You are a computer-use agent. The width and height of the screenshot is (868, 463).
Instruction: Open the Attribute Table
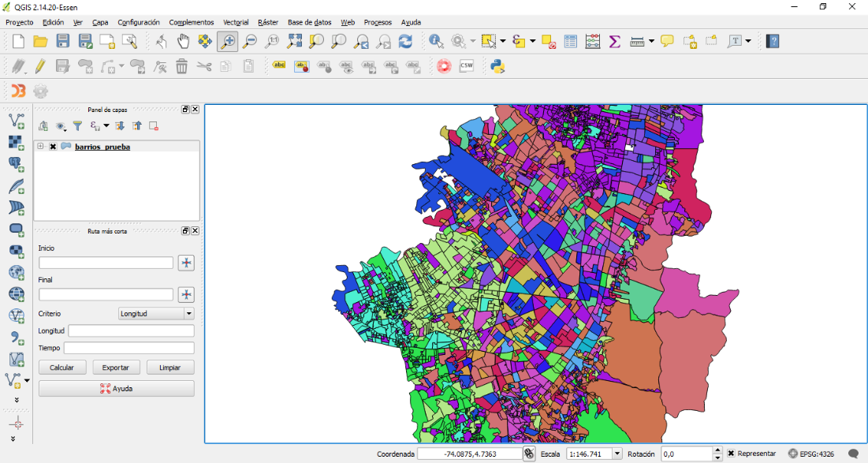572,41
